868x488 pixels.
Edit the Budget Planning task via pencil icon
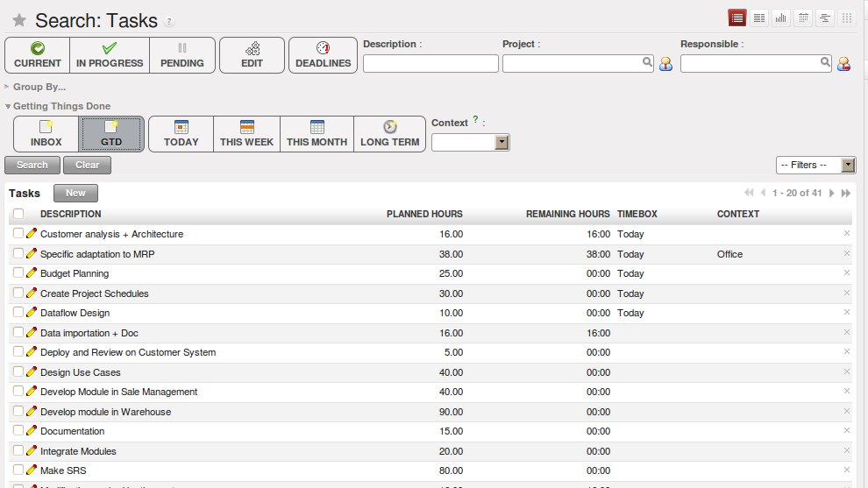pos(32,273)
